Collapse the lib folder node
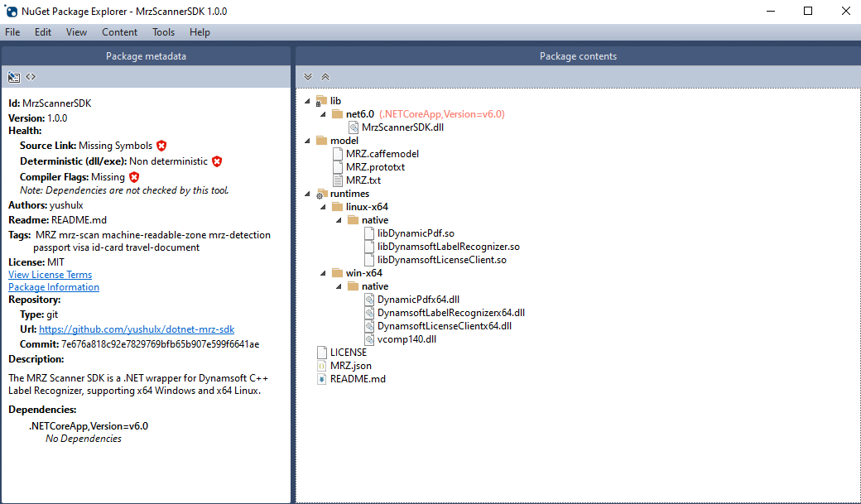 tap(309, 101)
